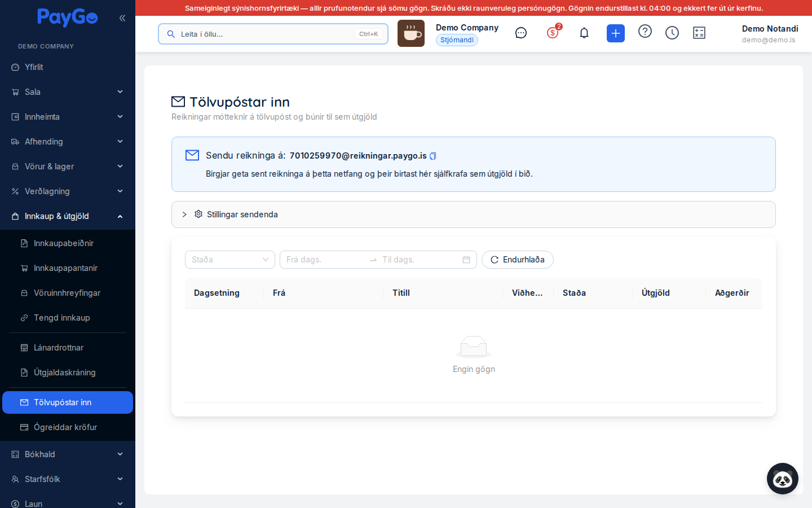
Task: Expand the Sala menu
Action: (68, 92)
